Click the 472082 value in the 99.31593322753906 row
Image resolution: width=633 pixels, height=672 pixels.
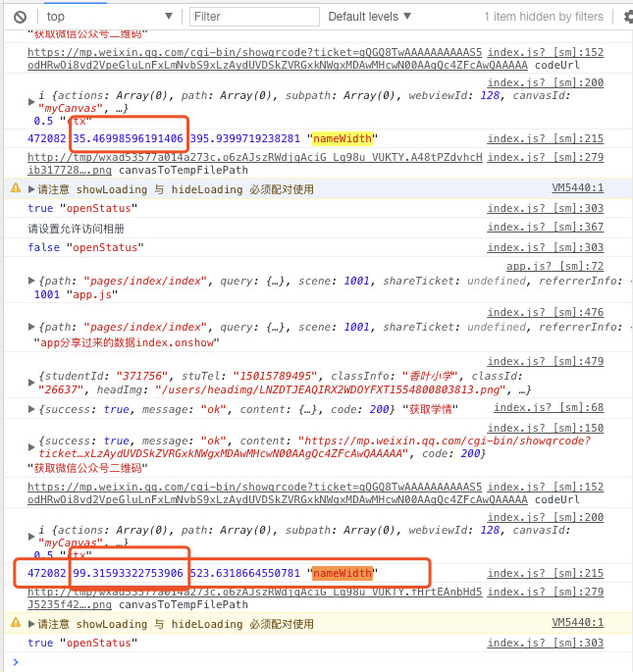(x=47, y=573)
